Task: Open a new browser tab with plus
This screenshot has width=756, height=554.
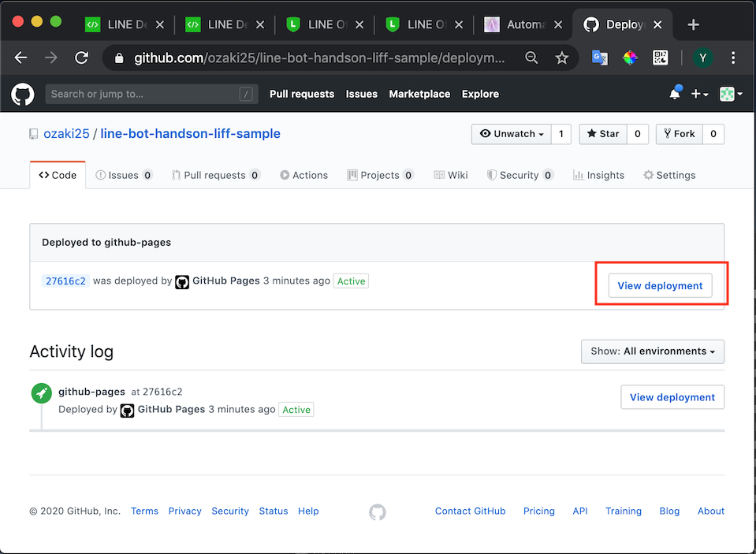Action: click(693, 24)
